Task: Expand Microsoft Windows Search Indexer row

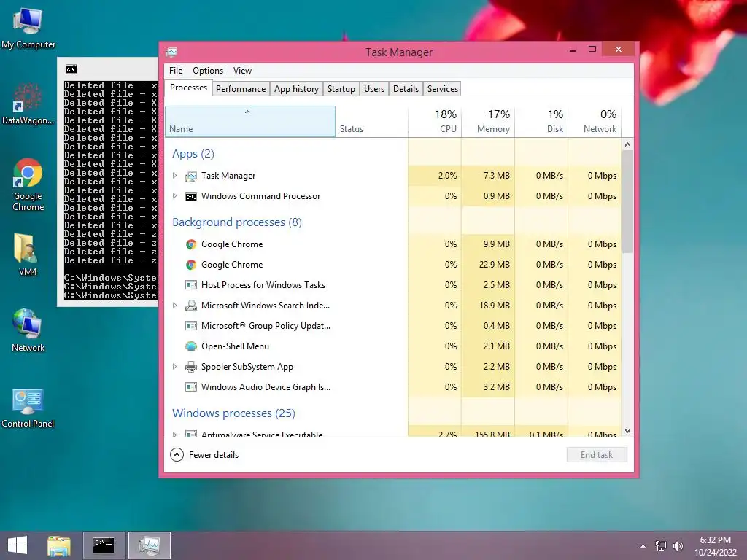Action: coord(175,306)
